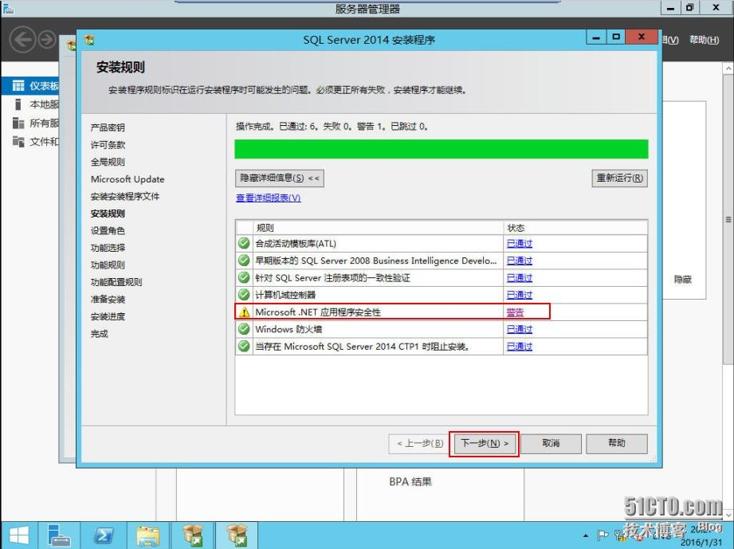Open File Explorer from the taskbar

click(147, 535)
